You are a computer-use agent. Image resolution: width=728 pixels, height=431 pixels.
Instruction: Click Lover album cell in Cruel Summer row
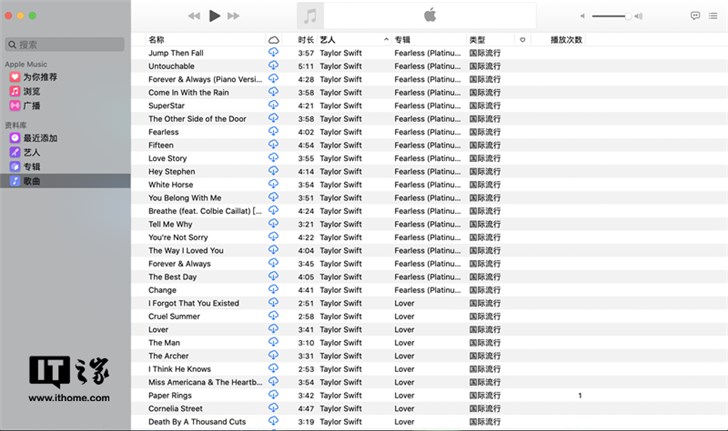click(404, 316)
